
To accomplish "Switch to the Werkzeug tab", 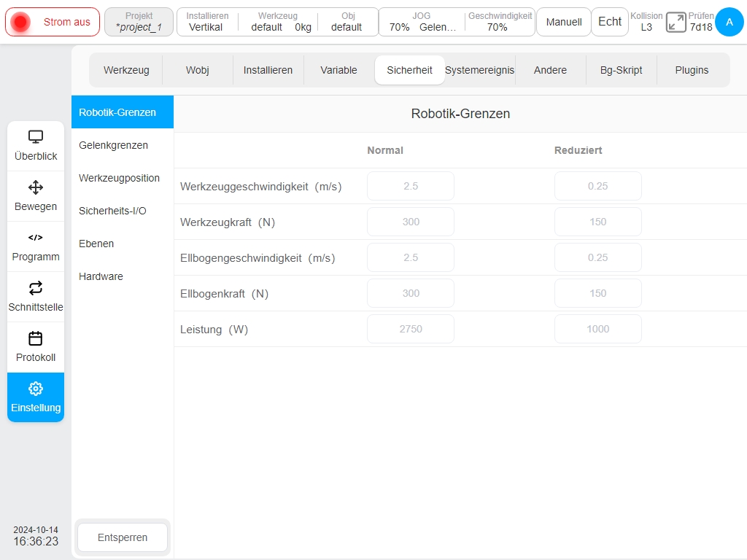I will 126,70.
